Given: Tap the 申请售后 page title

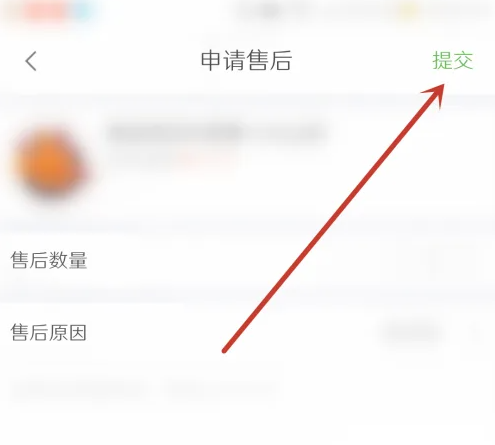Looking at the screenshot, I should point(246,61).
